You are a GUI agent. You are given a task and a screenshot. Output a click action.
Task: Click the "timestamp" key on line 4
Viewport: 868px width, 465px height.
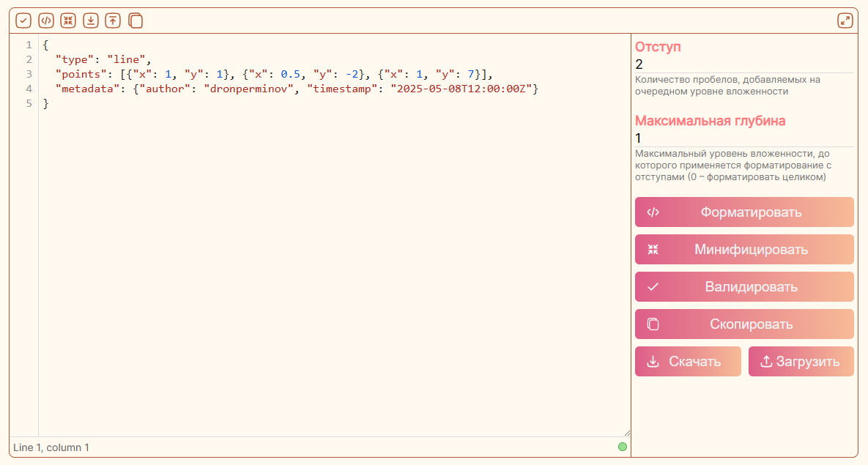pyautogui.click(x=342, y=89)
